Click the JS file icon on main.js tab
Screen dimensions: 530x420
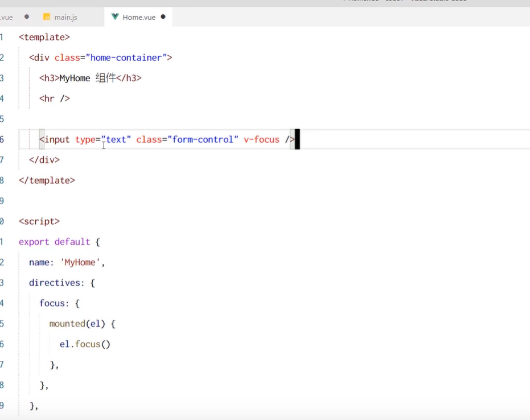pyautogui.click(x=47, y=17)
